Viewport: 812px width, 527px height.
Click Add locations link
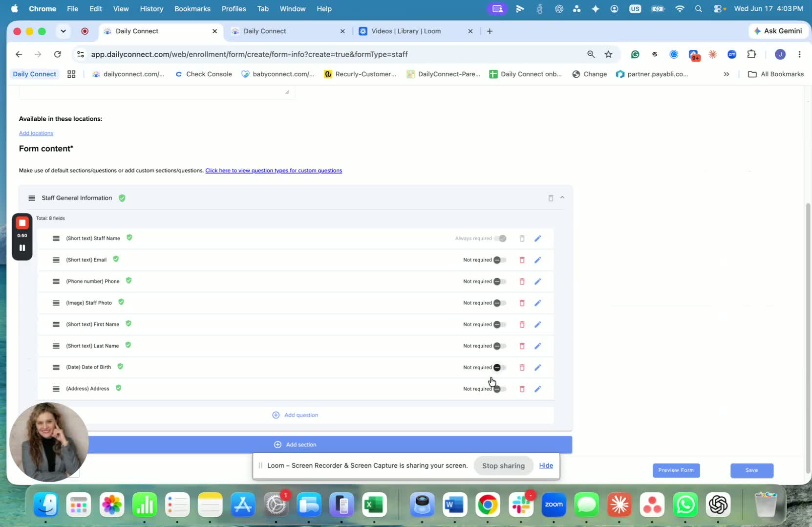pos(36,133)
